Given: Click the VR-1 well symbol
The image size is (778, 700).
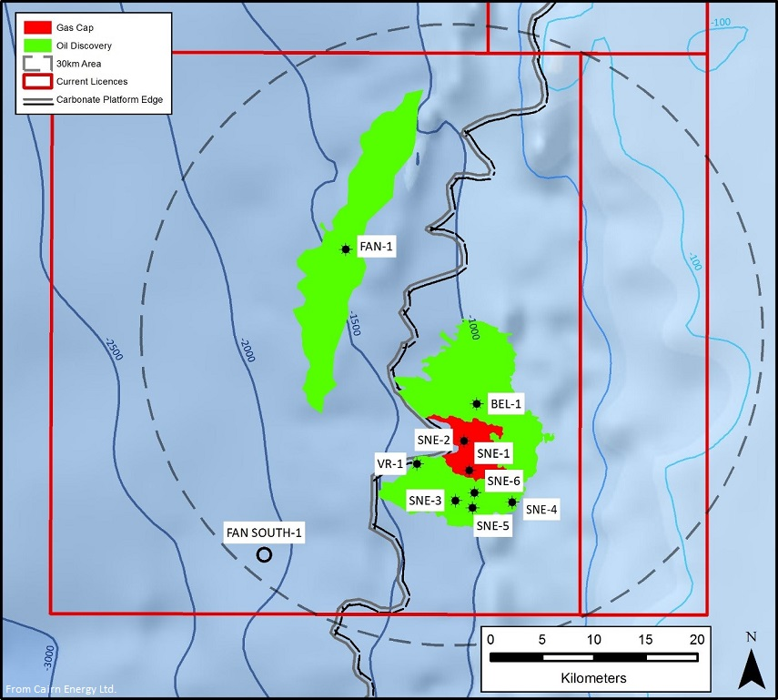Looking at the screenshot, I should point(417,464).
